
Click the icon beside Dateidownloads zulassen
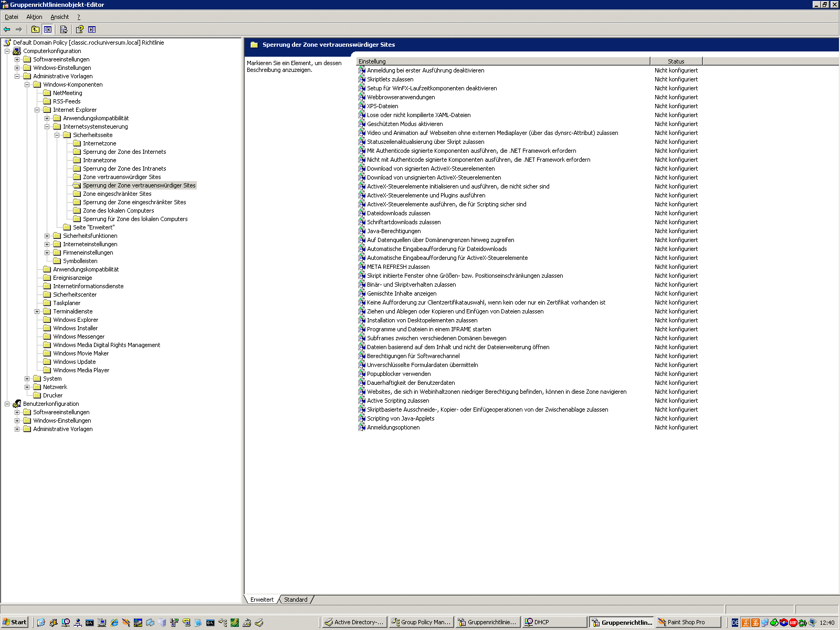(x=362, y=213)
